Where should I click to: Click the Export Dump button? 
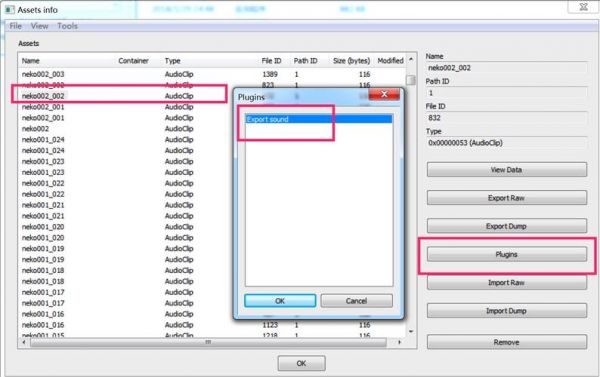(507, 226)
